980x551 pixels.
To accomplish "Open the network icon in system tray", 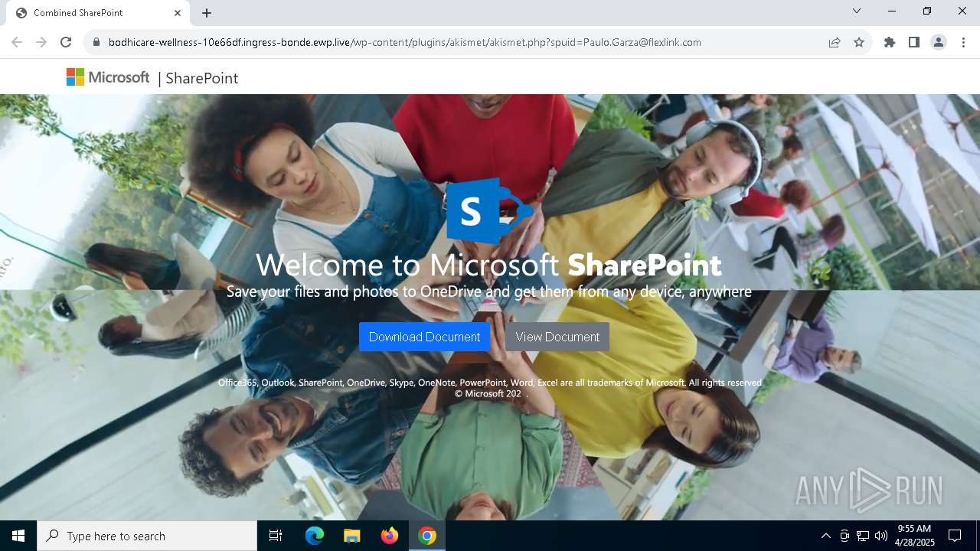I will [x=863, y=536].
